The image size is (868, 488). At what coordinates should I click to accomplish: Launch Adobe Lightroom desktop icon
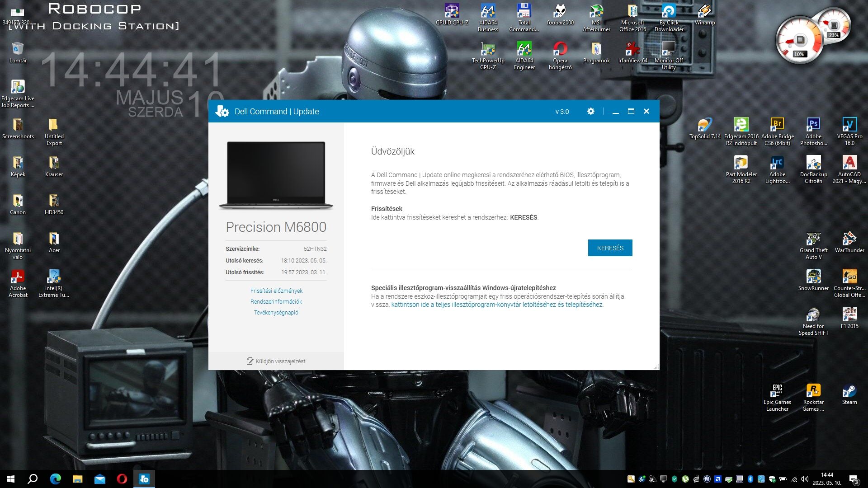pos(777,169)
